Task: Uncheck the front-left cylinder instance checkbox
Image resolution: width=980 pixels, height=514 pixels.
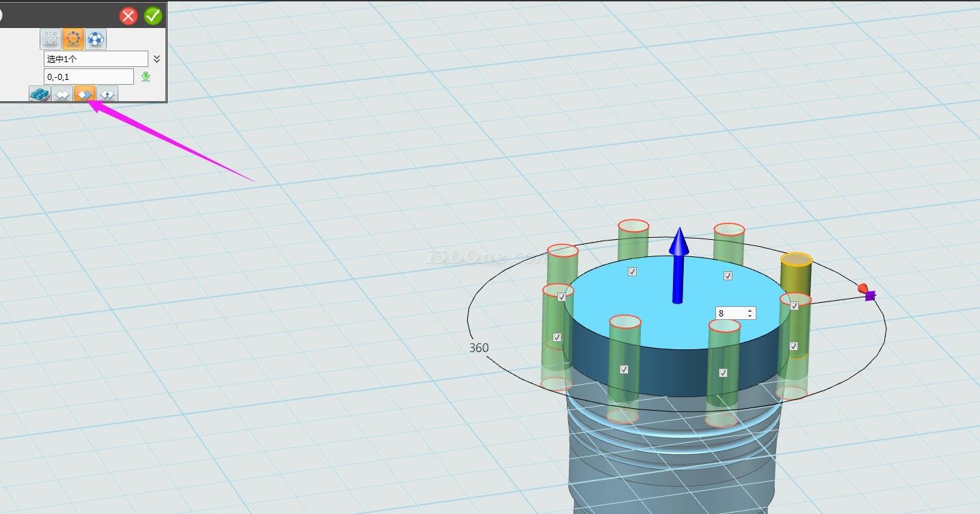Action: click(624, 370)
